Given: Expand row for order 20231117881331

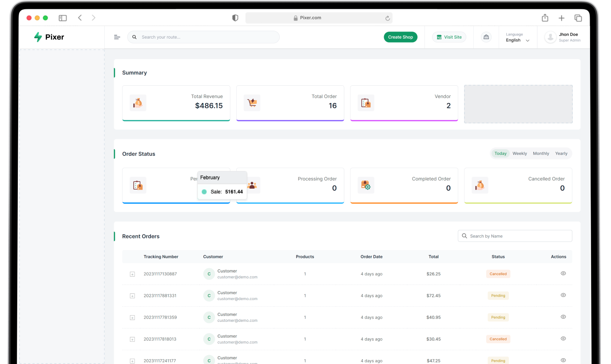Looking at the screenshot, I should [x=132, y=296].
